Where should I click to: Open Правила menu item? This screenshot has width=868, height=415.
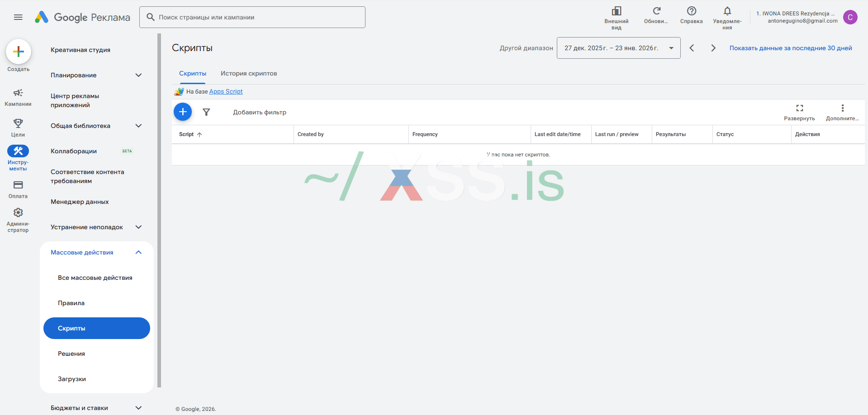point(71,303)
